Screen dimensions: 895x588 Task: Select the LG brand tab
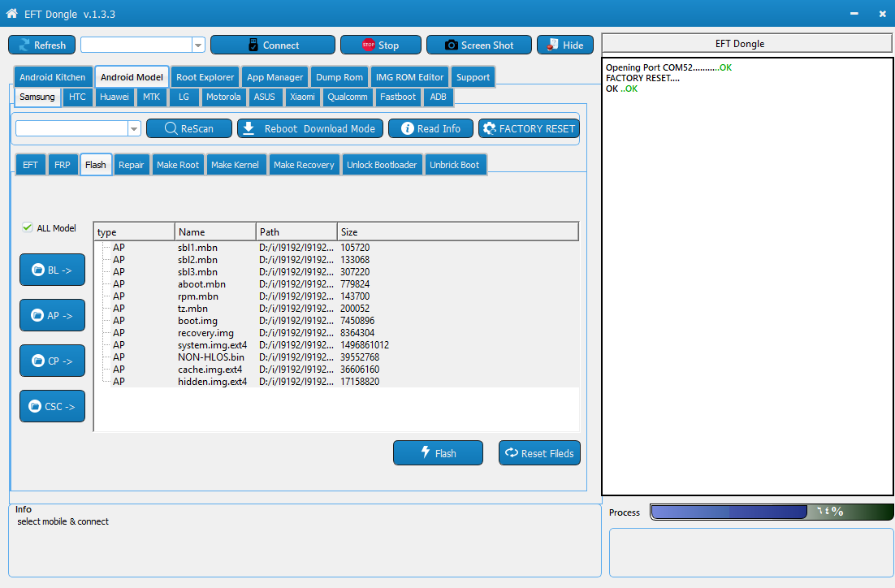tap(184, 97)
